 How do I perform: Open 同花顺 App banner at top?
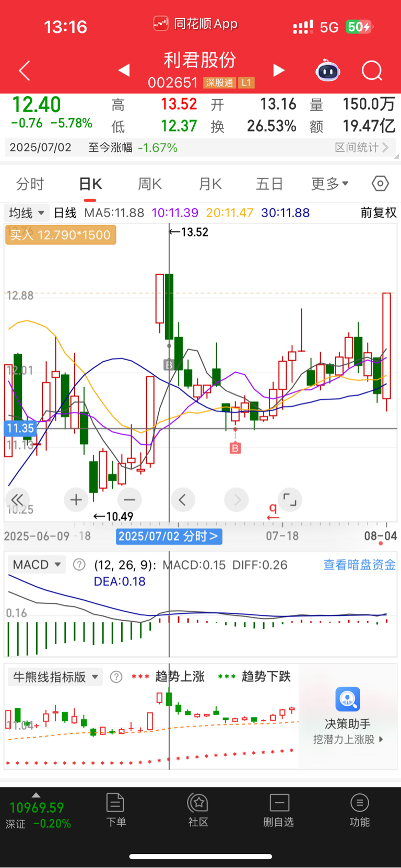(x=196, y=24)
